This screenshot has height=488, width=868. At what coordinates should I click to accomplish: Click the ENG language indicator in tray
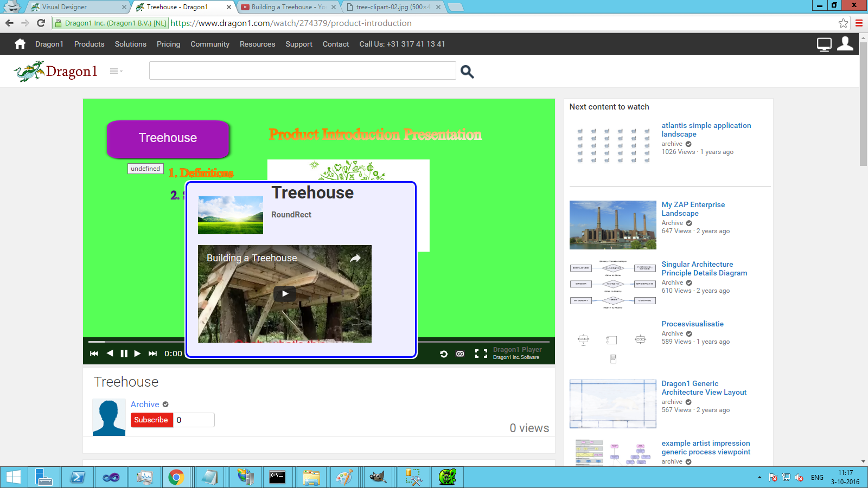pyautogui.click(x=817, y=478)
